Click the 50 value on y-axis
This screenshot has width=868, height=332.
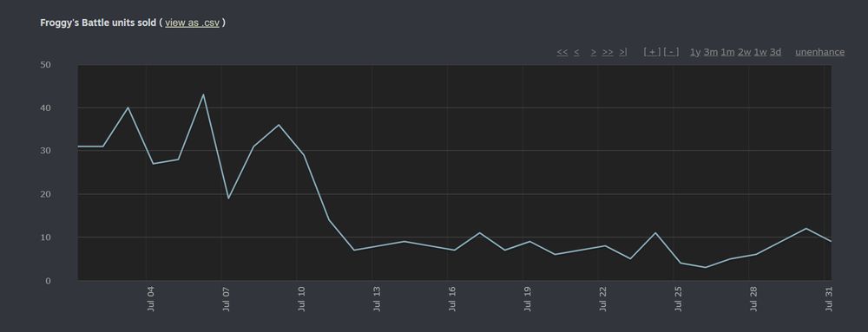point(45,65)
